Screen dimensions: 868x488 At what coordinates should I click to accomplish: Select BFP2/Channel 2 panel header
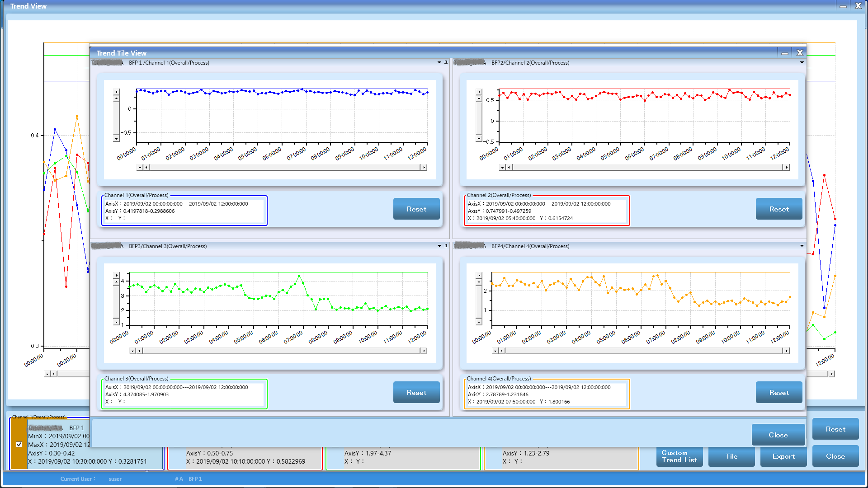coord(530,63)
